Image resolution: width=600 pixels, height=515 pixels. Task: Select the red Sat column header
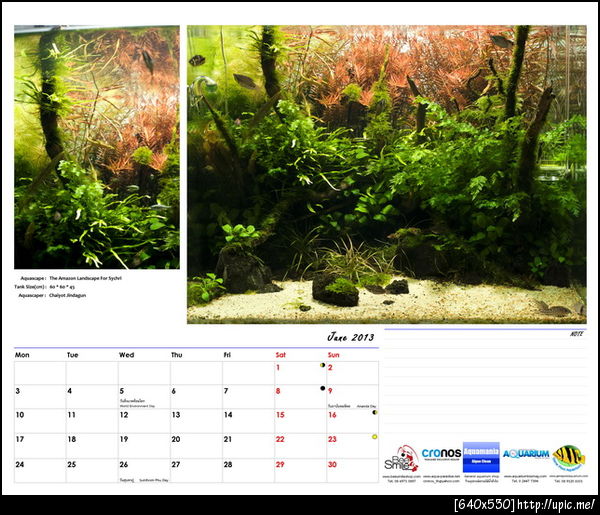pyautogui.click(x=280, y=355)
